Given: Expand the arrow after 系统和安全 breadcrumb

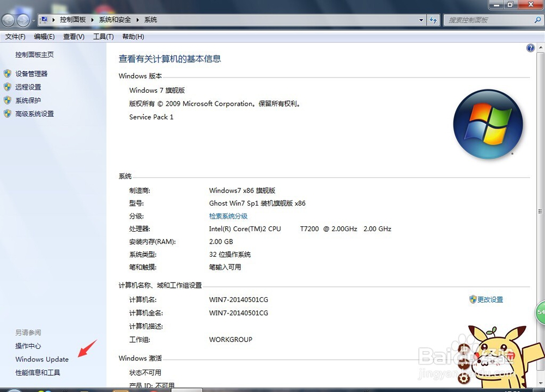Looking at the screenshot, I should point(138,20).
